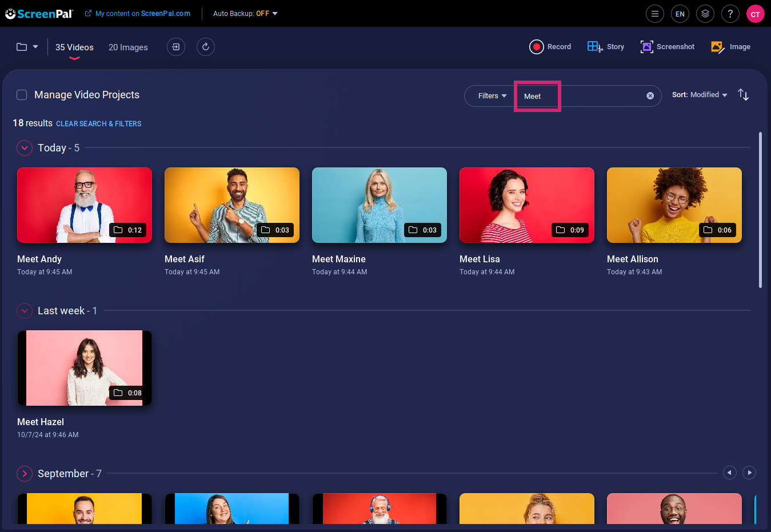Click the folder icon on Meet Hazel thumbnail

(118, 393)
